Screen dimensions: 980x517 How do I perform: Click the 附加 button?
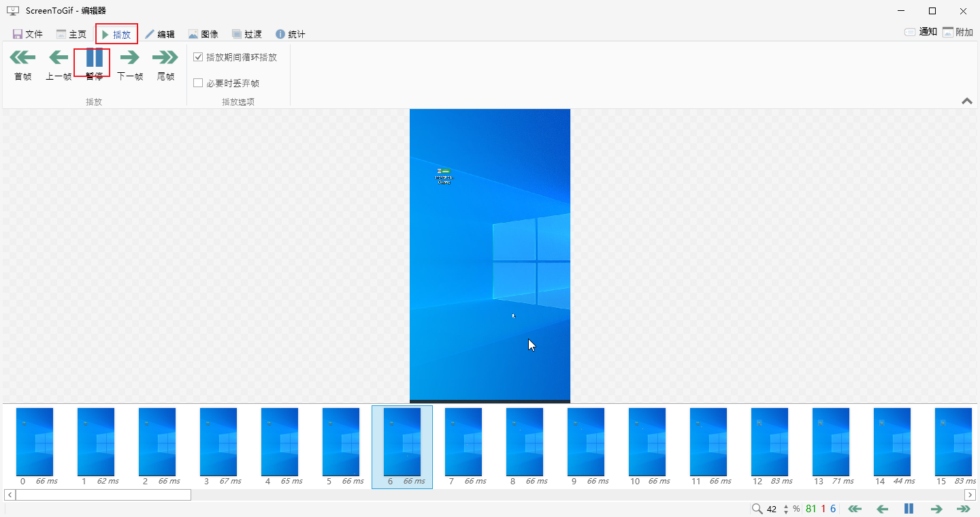(958, 32)
